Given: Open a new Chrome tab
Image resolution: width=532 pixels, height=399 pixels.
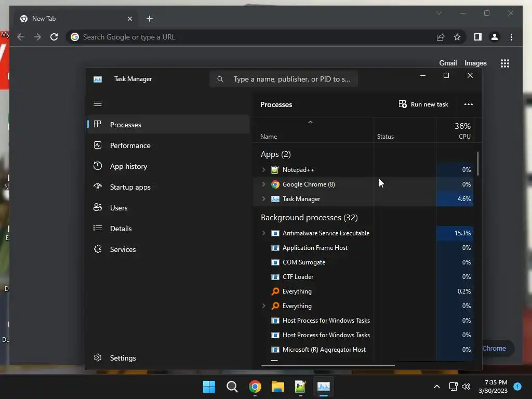Looking at the screenshot, I should (x=150, y=19).
